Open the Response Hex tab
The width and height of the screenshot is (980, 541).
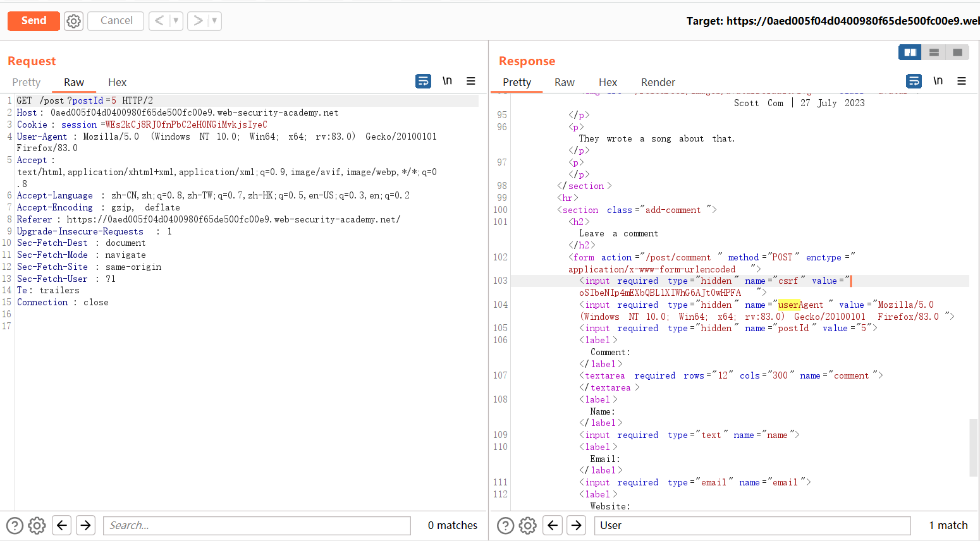point(608,82)
